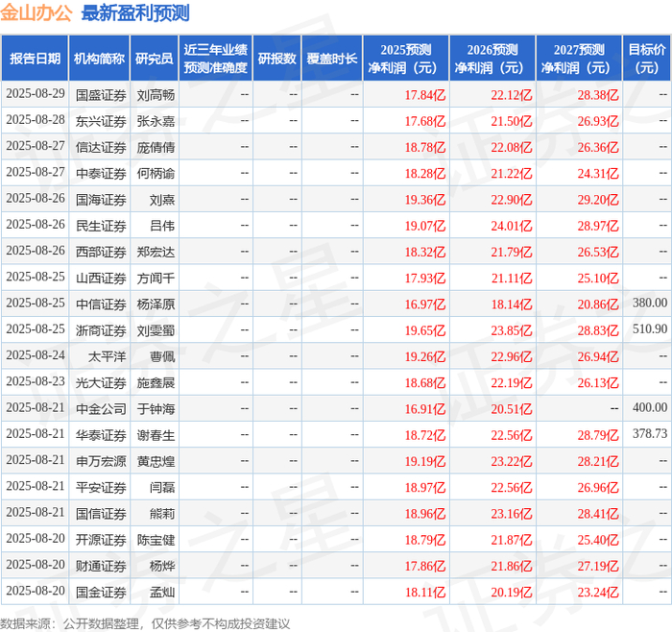Viewport: 672px width, 632px height.
Task: Click the 2026预测净利润 column header
Action: pyautogui.click(x=492, y=59)
